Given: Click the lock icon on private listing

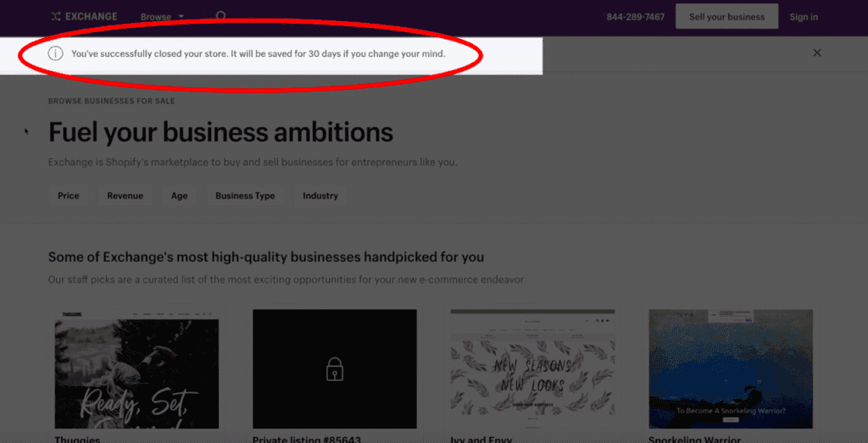Looking at the screenshot, I should (335, 368).
